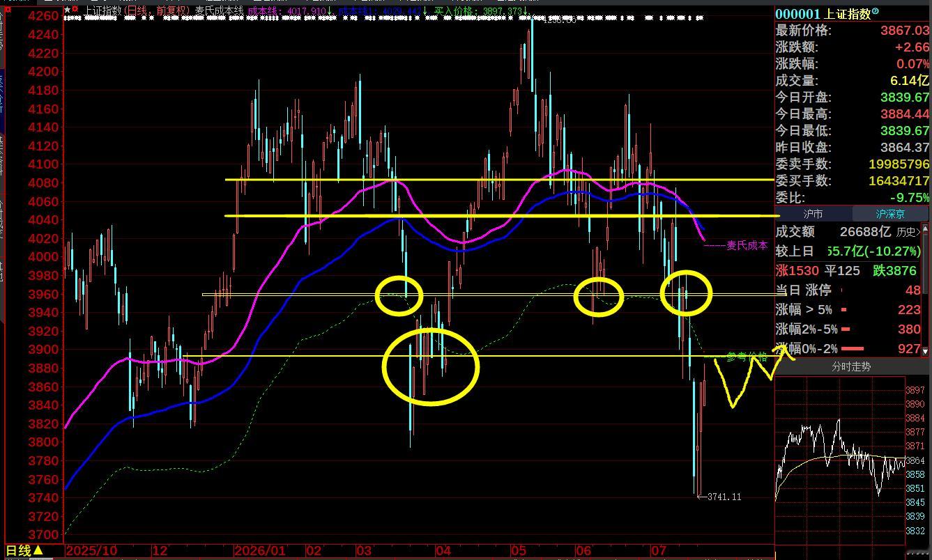Click the 委比 value -9.75%

point(908,198)
